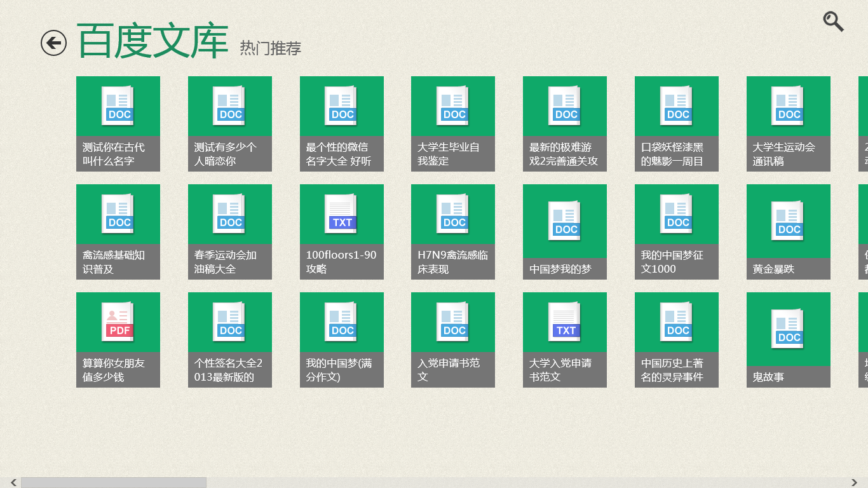Viewport: 868px width, 488px height.
Task: Click title text 大学入党申请书范文
Action: pos(560,370)
